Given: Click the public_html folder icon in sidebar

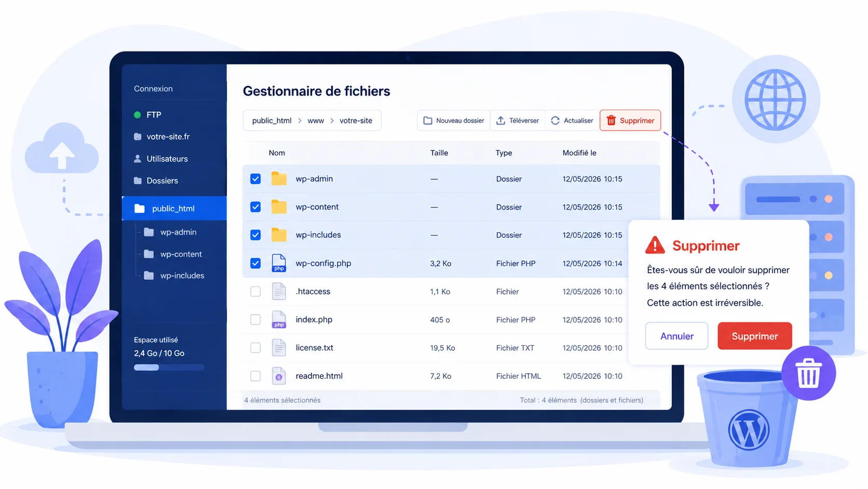Looking at the screenshot, I should pyautogui.click(x=139, y=208).
